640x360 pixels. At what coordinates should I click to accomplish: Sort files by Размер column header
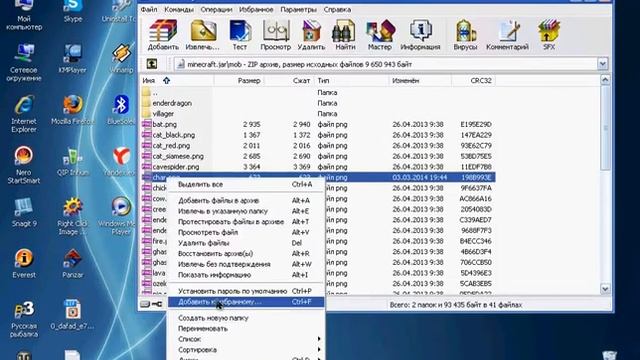tap(239, 80)
